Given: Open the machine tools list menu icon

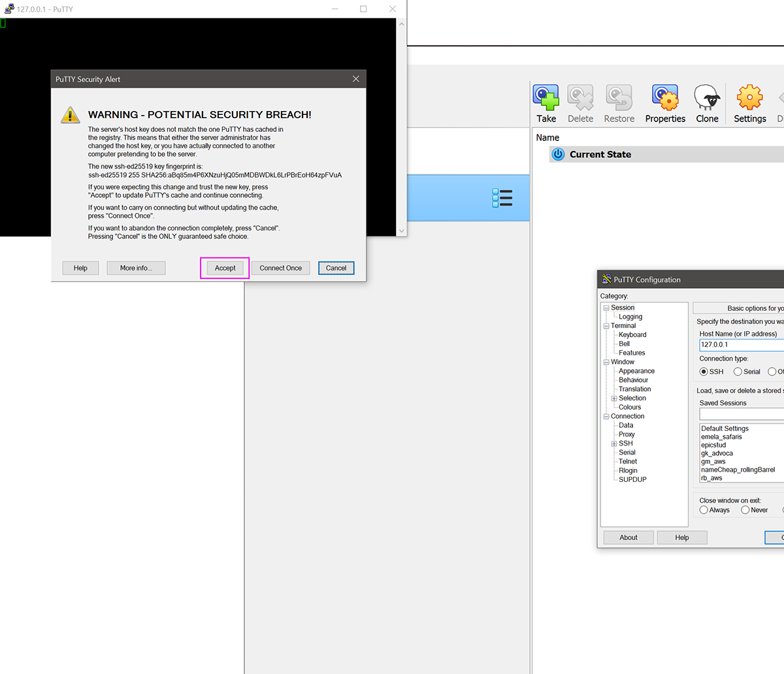Looking at the screenshot, I should pyautogui.click(x=502, y=198).
